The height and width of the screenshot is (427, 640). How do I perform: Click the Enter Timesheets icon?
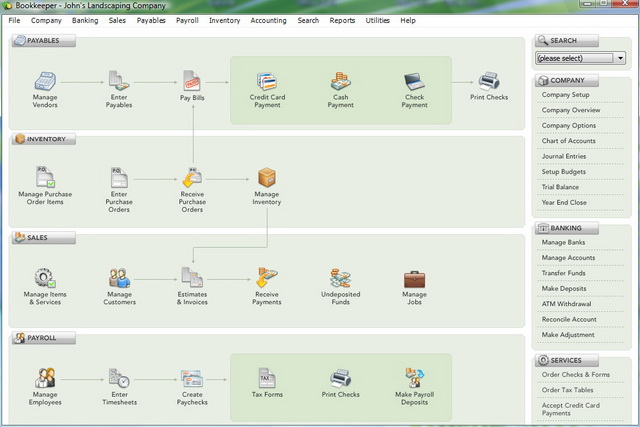tap(119, 379)
